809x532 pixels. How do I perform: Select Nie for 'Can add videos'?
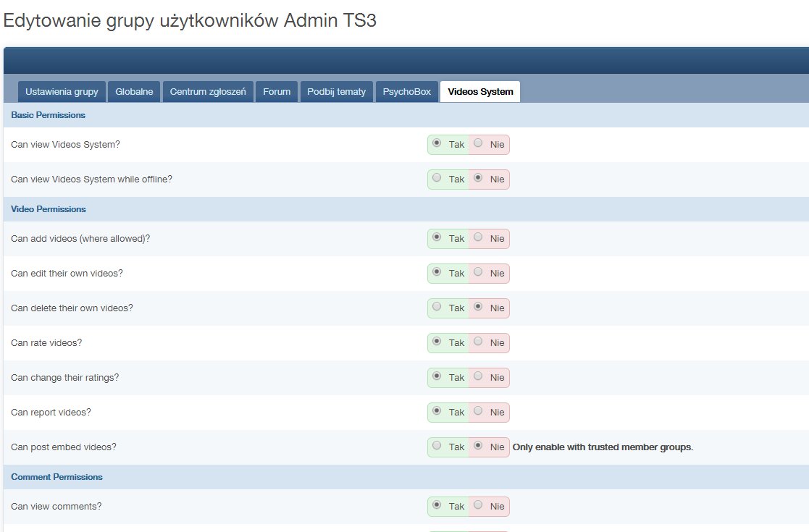478,237
